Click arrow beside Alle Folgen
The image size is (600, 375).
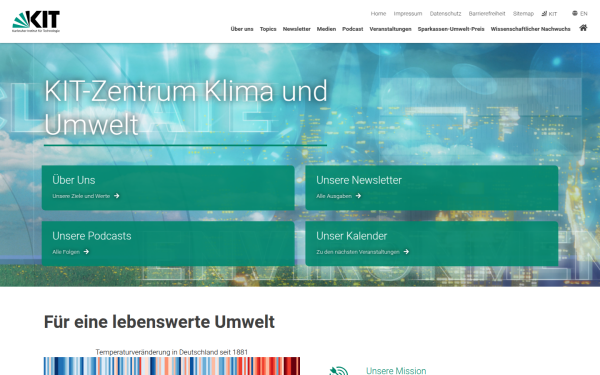(86, 251)
